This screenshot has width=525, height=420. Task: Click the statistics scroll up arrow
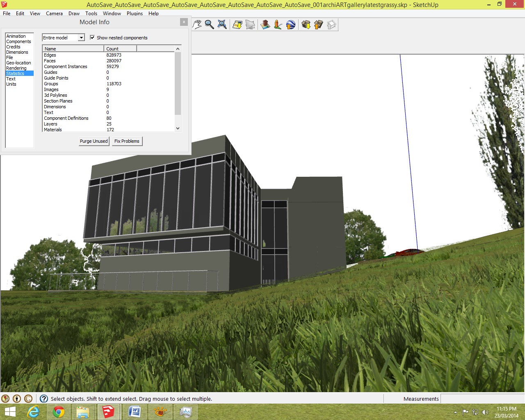coord(178,49)
